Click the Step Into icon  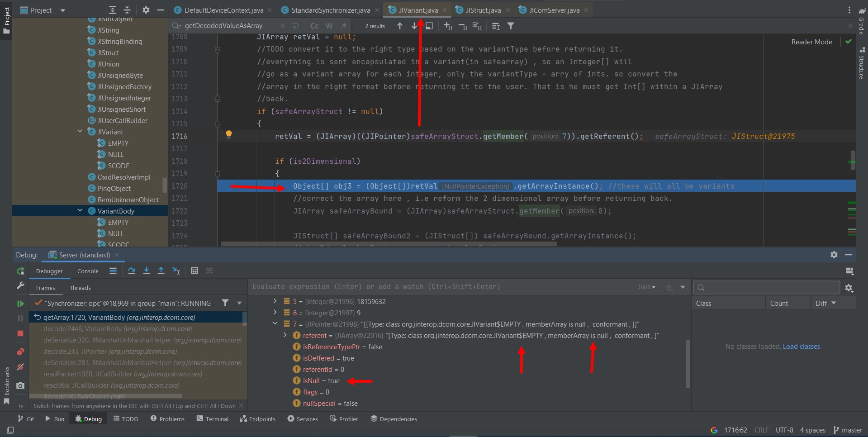point(146,271)
